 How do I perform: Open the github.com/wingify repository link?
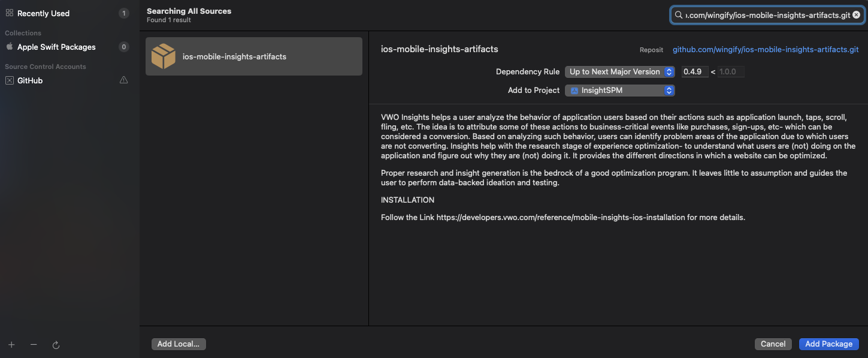click(x=766, y=50)
